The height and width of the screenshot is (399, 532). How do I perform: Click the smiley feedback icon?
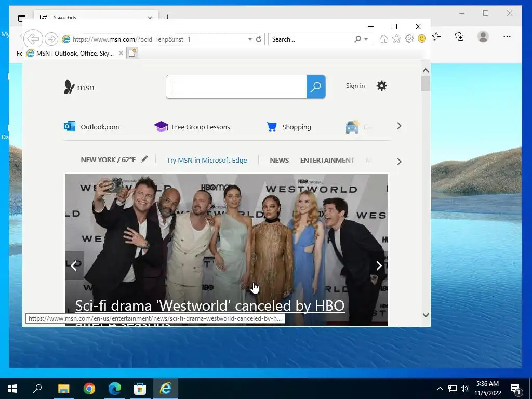point(422,38)
